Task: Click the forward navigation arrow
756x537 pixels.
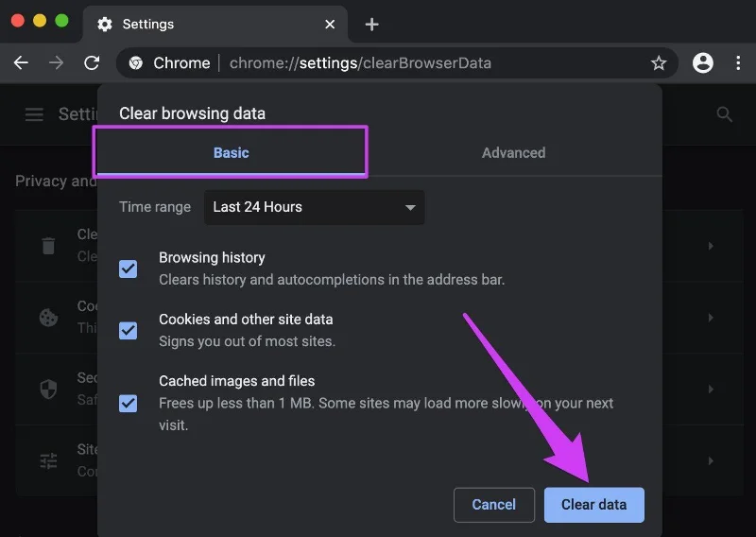Action: coord(56,62)
